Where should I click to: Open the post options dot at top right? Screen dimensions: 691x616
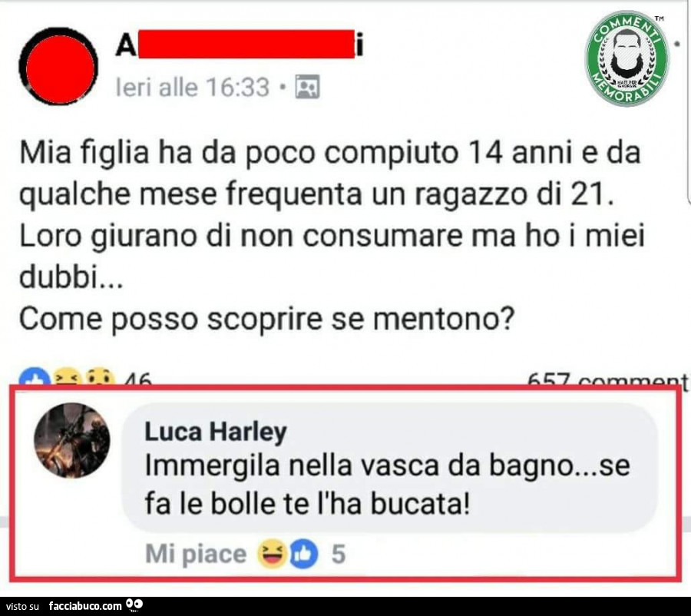tap(677, 44)
